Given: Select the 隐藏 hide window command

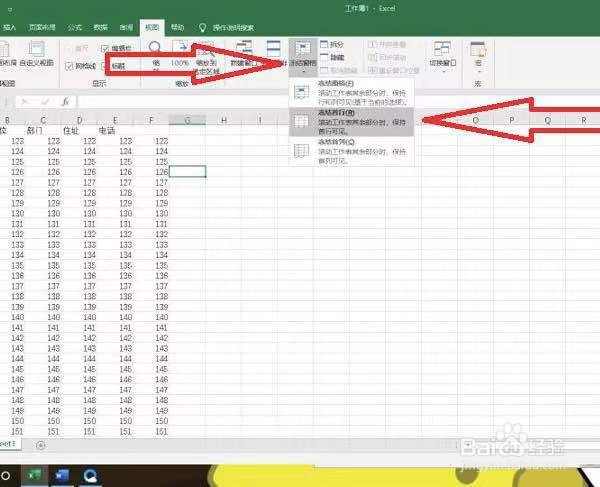Looking at the screenshot, I should click(x=332, y=57).
